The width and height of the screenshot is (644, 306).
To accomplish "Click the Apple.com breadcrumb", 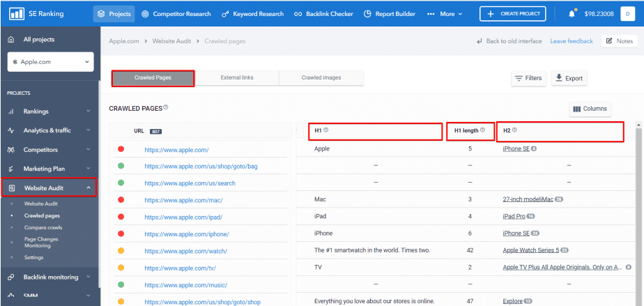I will point(124,41).
